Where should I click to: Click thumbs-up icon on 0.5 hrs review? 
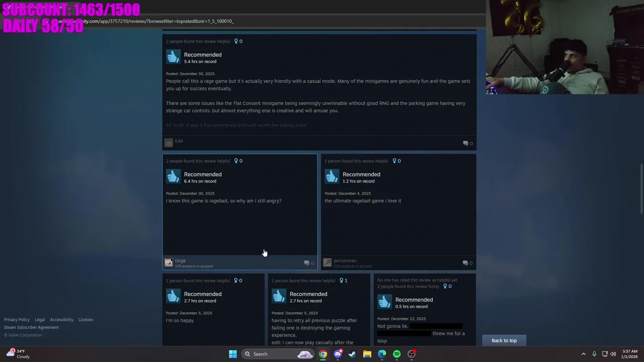384,302
